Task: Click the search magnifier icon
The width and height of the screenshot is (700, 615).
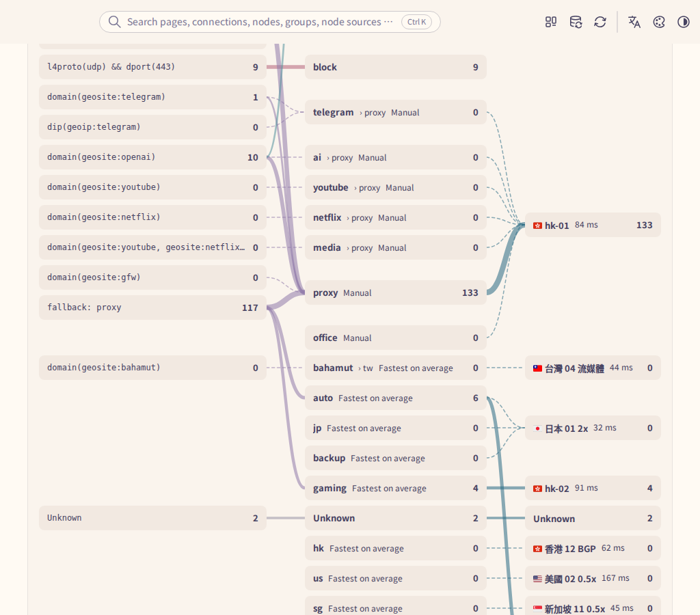Action: [115, 22]
